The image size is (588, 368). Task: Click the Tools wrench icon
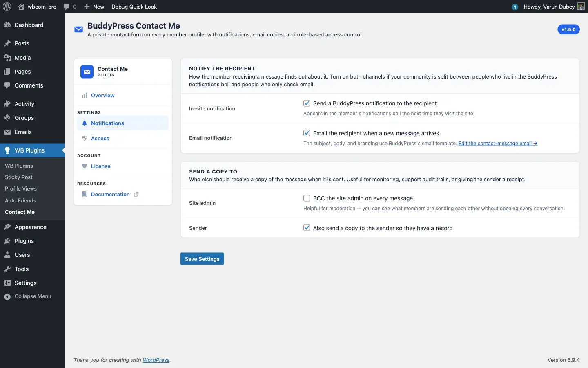click(7, 269)
